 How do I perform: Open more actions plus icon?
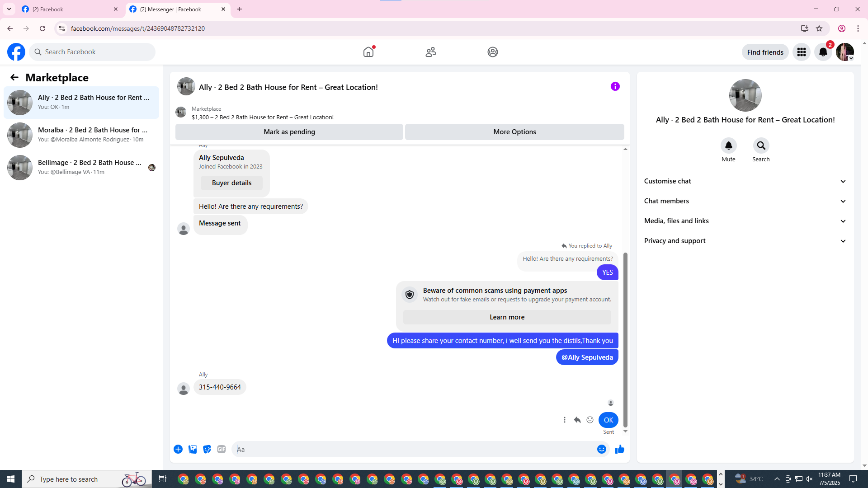pos(178,449)
